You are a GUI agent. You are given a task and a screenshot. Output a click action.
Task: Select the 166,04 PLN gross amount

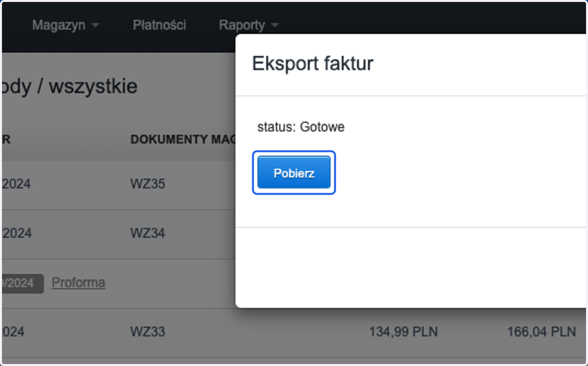pyautogui.click(x=541, y=332)
